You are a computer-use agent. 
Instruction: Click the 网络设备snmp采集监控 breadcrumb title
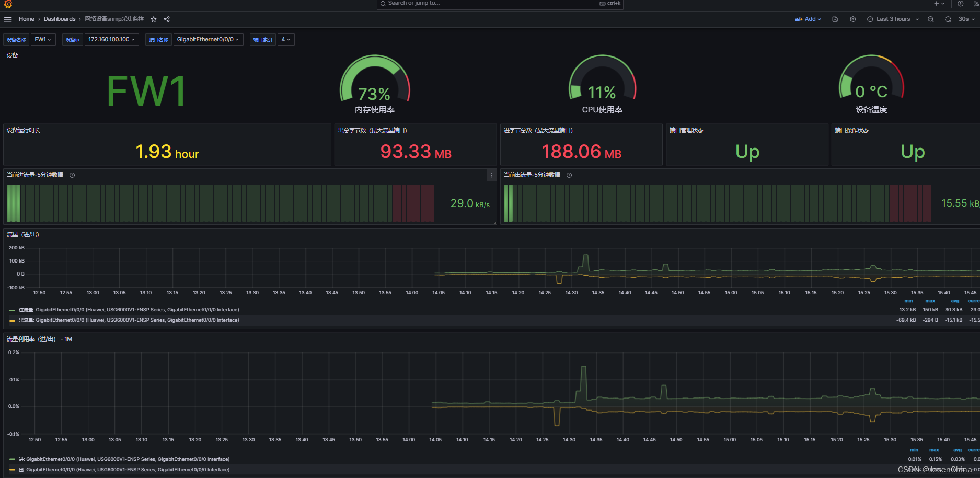114,19
